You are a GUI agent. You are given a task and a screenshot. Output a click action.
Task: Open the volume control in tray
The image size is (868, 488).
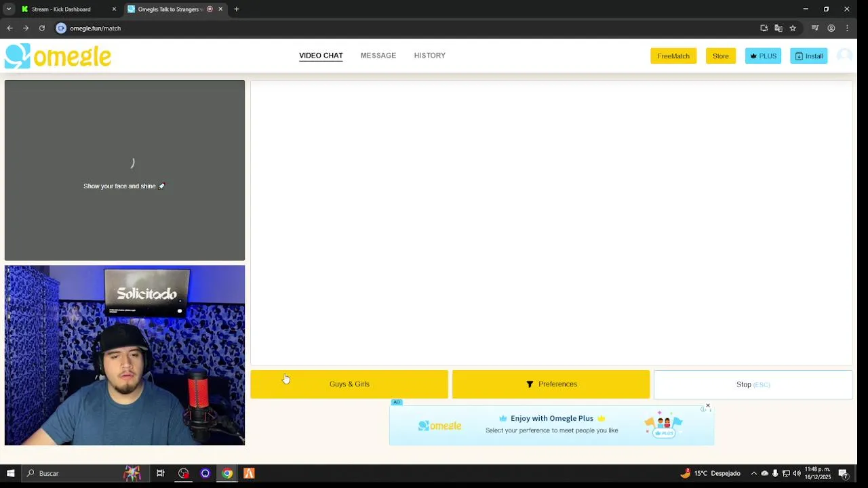[x=797, y=474]
